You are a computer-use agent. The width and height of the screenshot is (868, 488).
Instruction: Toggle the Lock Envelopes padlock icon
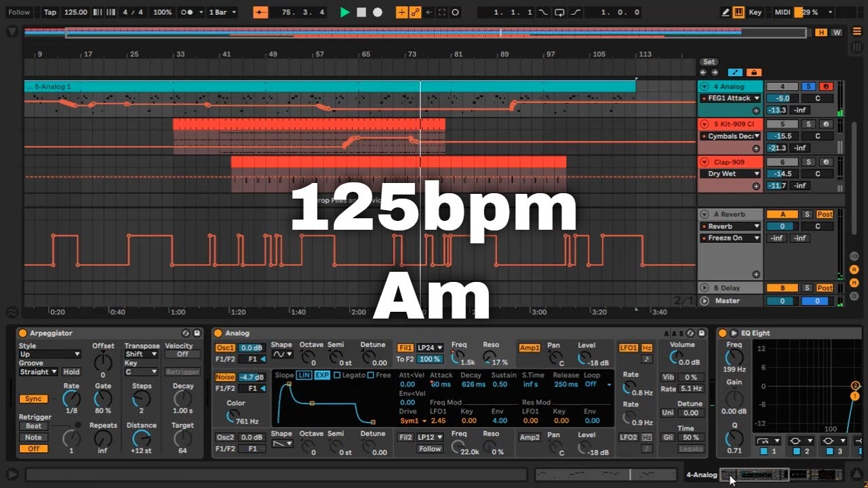tap(753, 73)
